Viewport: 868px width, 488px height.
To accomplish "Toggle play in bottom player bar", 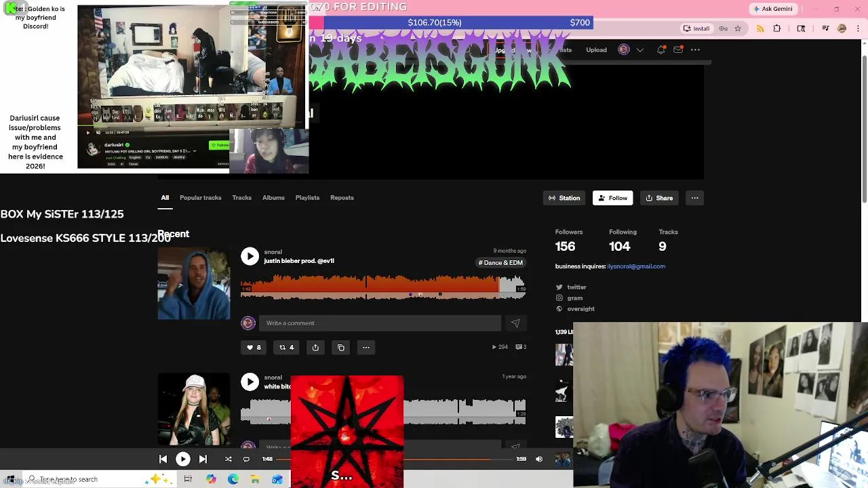I will [183, 460].
